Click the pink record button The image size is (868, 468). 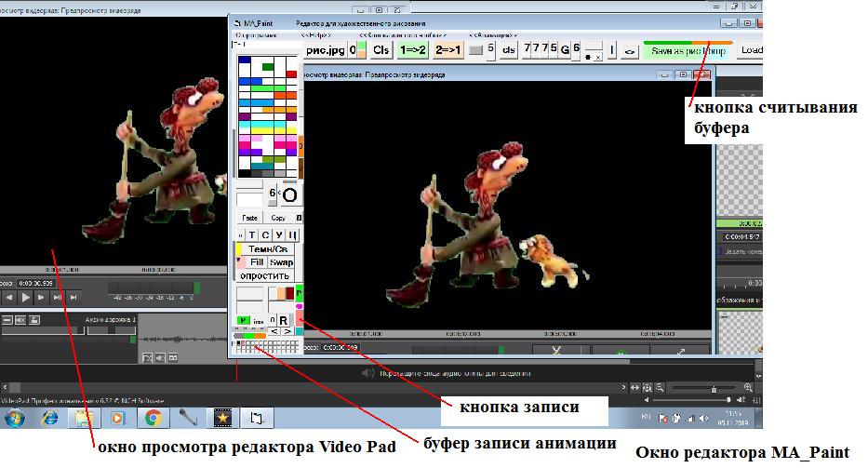[x=300, y=318]
